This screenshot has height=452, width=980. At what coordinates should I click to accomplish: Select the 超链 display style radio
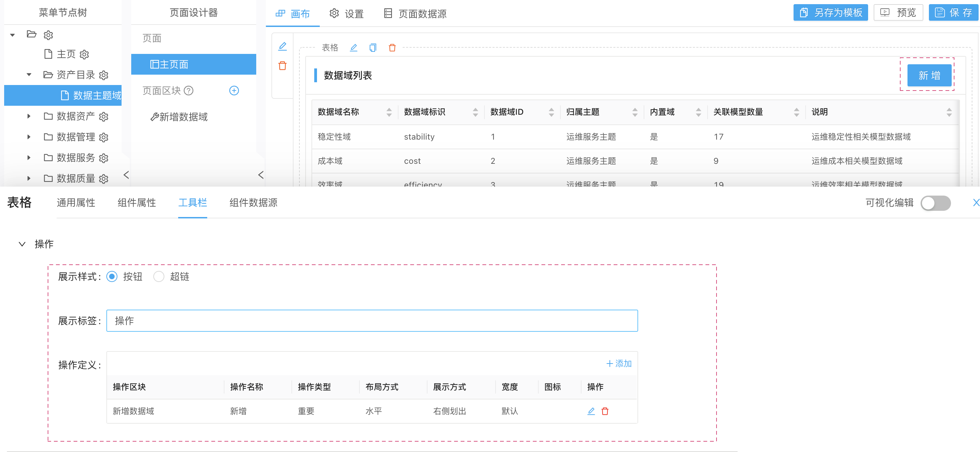pyautogui.click(x=158, y=276)
